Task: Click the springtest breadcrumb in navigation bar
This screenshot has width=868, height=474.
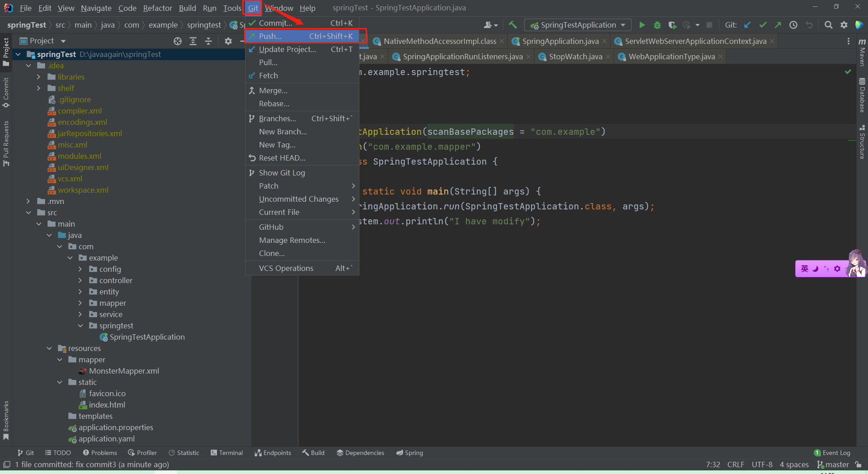Action: coord(204,25)
